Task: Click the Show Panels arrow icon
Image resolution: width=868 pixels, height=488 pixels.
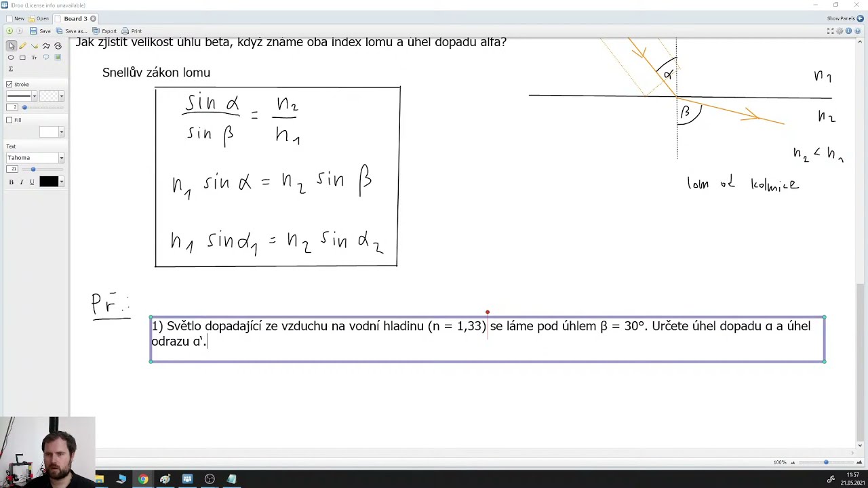Action: point(860,18)
